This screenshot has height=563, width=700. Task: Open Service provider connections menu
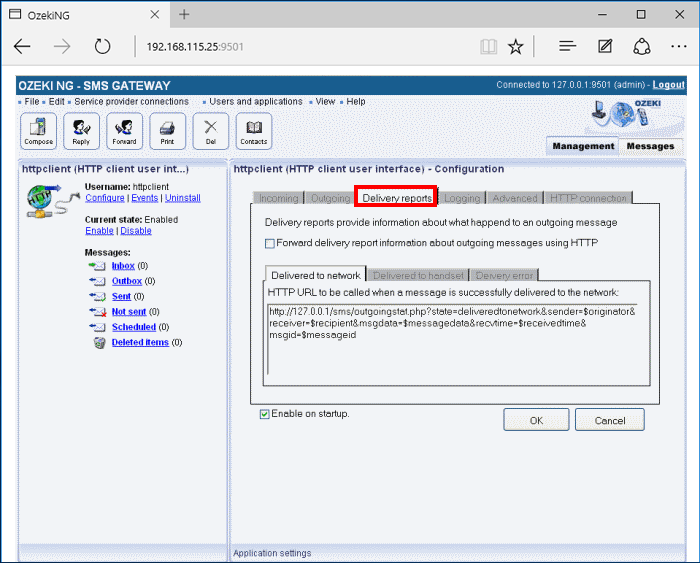click(131, 102)
